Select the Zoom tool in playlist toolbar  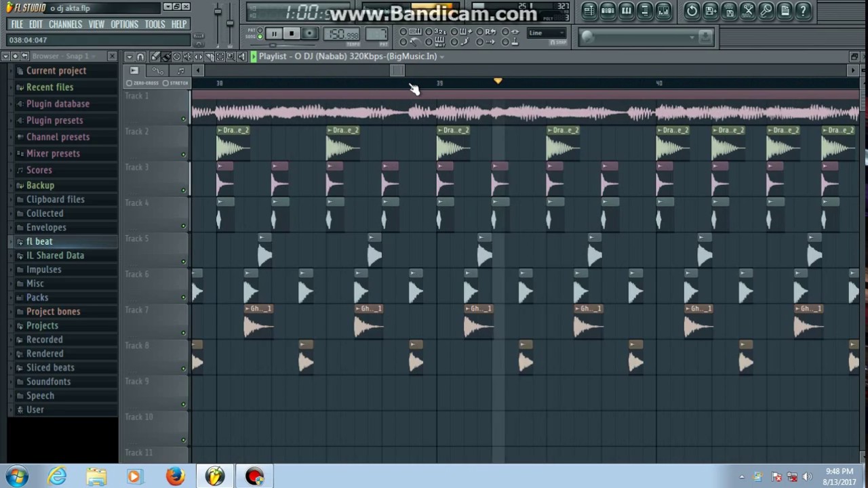point(231,56)
